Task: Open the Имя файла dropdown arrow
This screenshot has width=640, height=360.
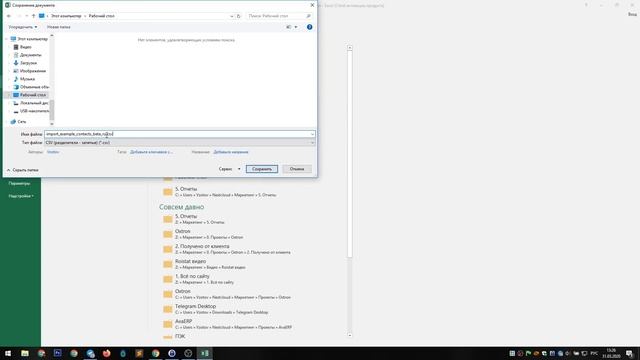Action: [312, 134]
